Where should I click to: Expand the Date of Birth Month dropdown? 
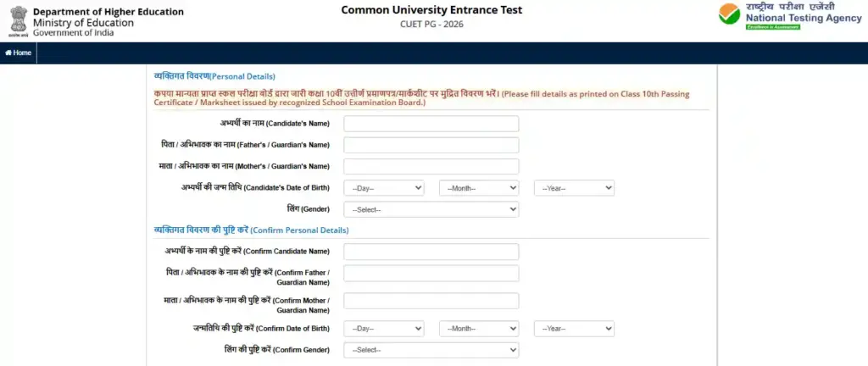478,188
